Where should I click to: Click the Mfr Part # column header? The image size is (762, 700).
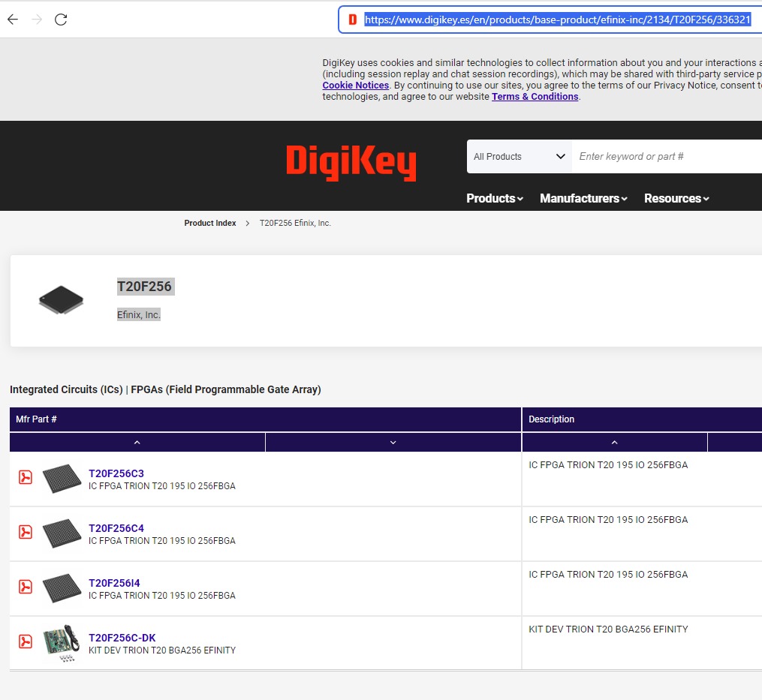(x=265, y=419)
